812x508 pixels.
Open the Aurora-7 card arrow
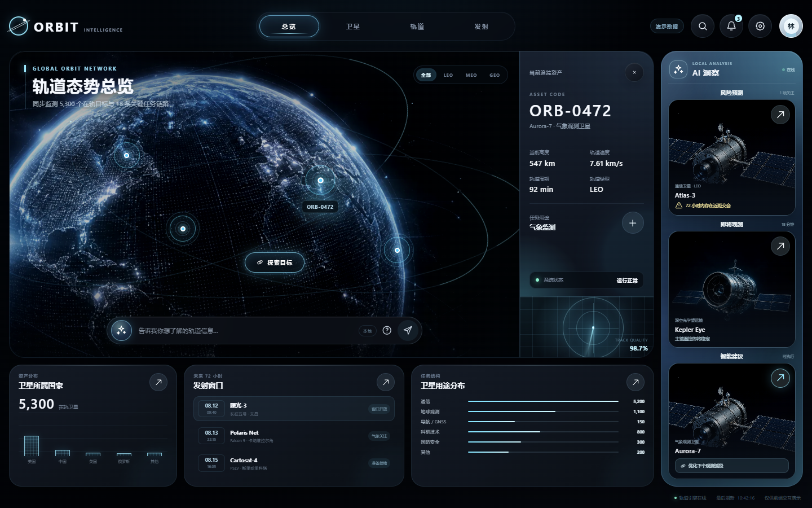[780, 378]
